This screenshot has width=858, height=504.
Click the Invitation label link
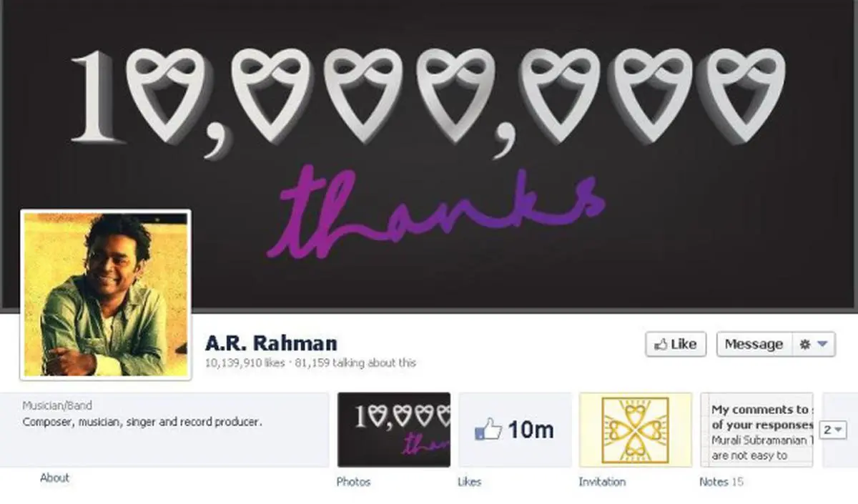tap(602, 482)
